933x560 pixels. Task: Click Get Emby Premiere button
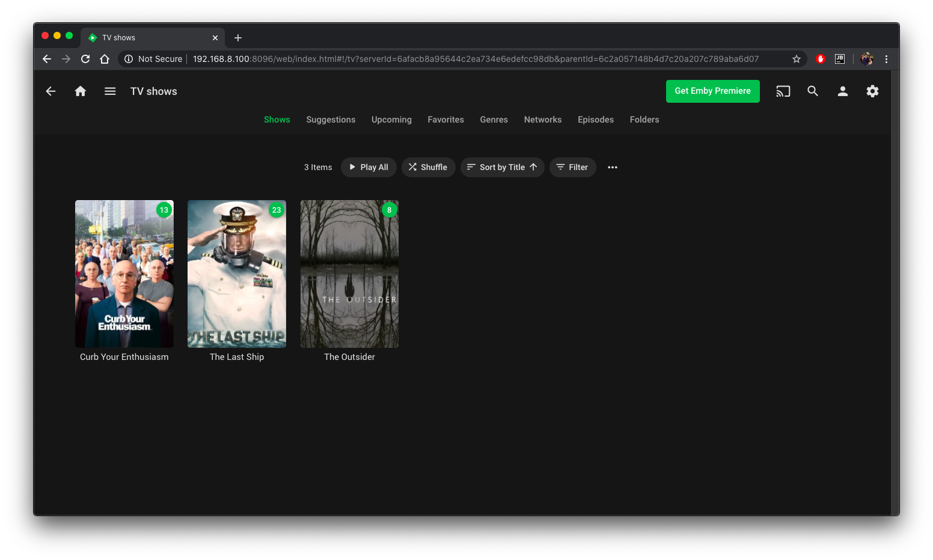[x=712, y=91]
